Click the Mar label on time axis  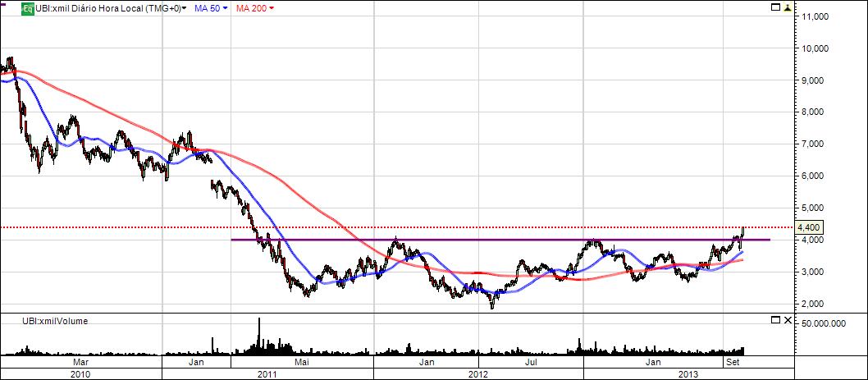pyautogui.click(x=81, y=363)
